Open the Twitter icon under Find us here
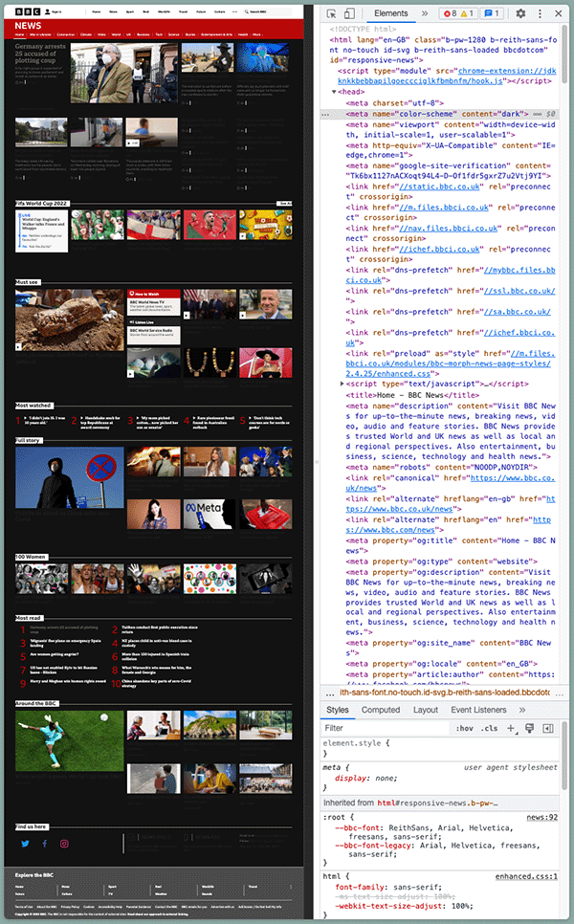 point(25,844)
